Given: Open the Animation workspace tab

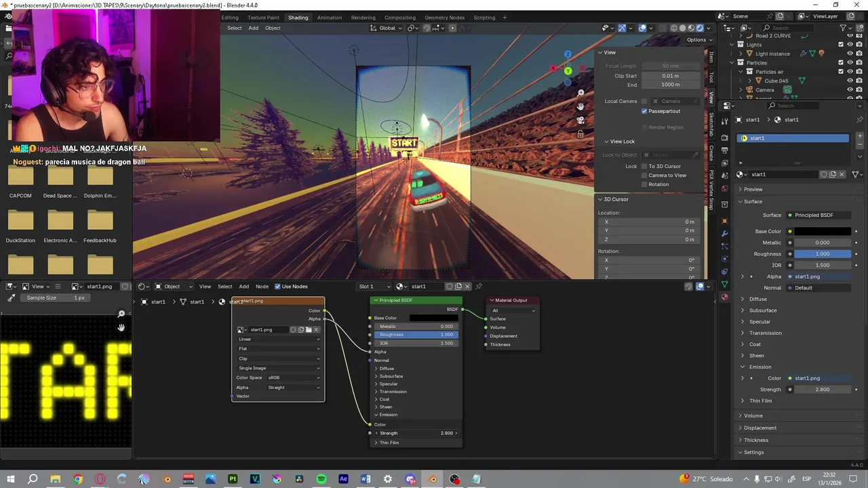Looking at the screenshot, I should pyautogui.click(x=330, y=18).
